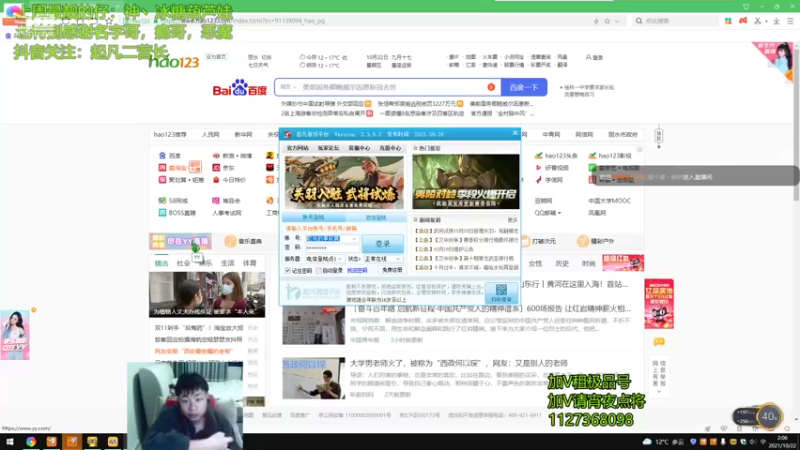
Task: Open the 大学男老师火了 news headline
Action: [458, 363]
